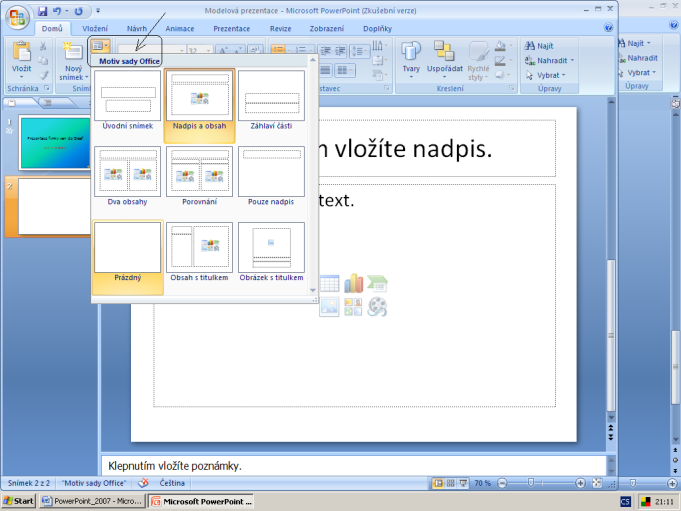
Task: Copy selection with the copy icon
Action: point(43,61)
